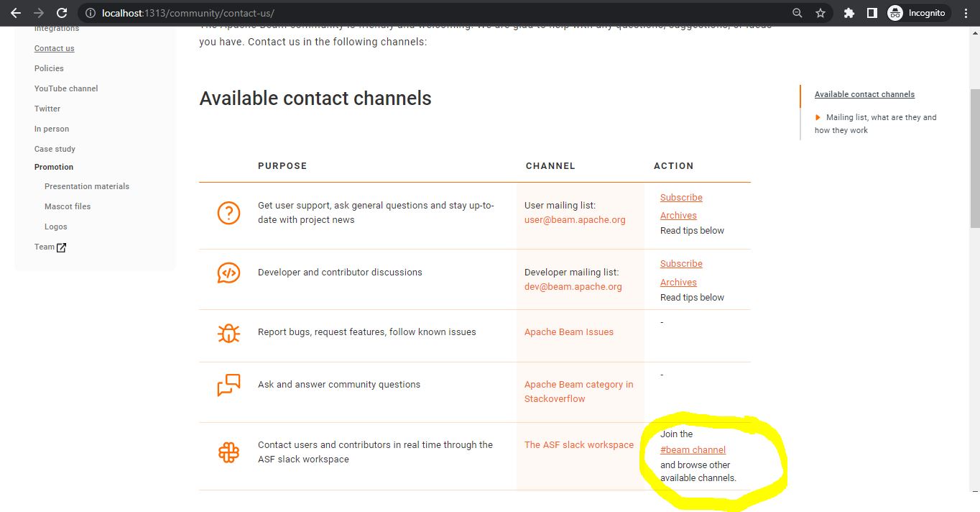Subscribe to the user mailing list

pos(681,198)
